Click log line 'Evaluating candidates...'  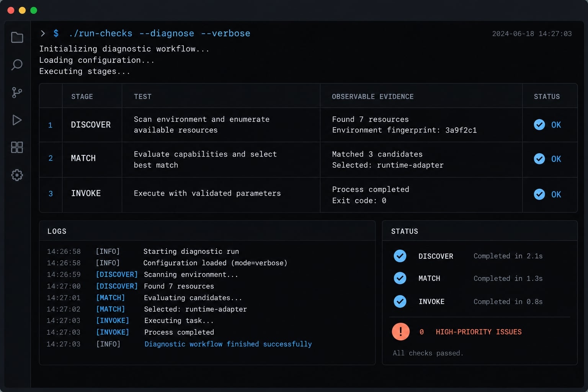[x=193, y=298]
